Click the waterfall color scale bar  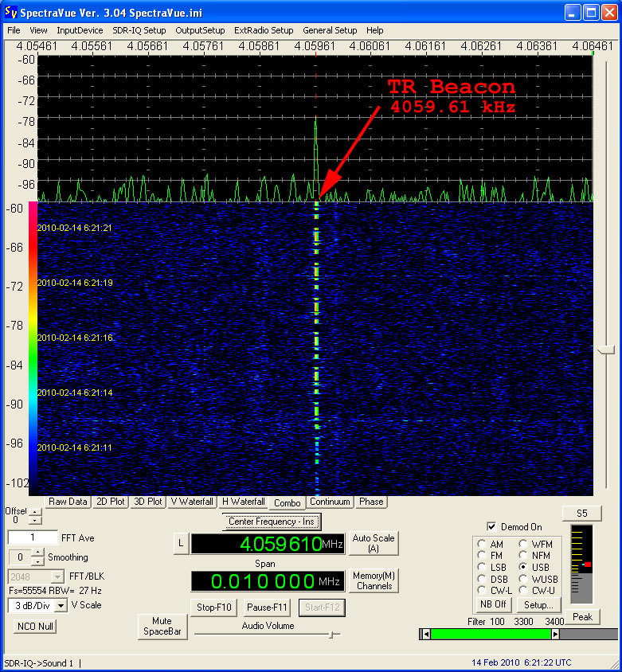pyautogui.click(x=33, y=349)
